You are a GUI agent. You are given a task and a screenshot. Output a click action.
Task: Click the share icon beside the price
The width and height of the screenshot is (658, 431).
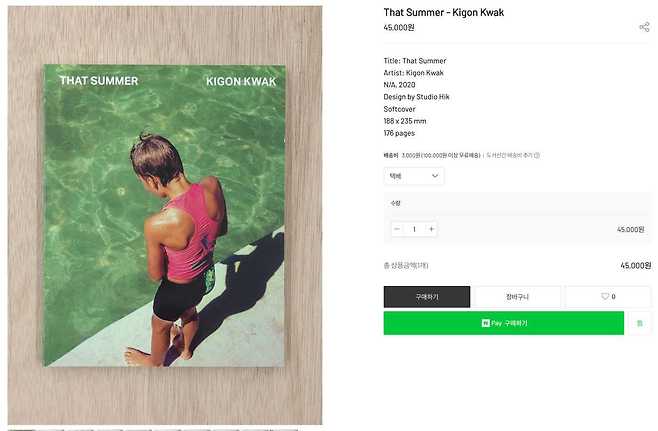[644, 27]
